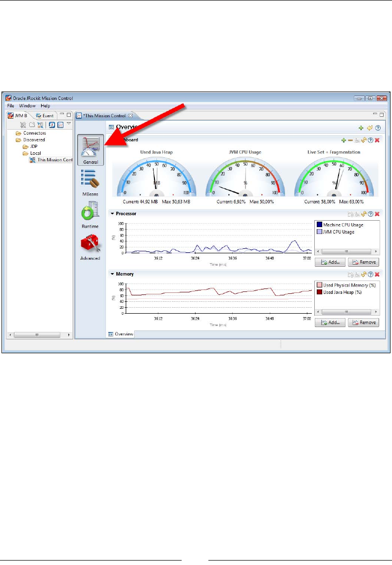The height and width of the screenshot is (565, 392).
Task: Open Dashboard section help icon
Action: (370, 140)
